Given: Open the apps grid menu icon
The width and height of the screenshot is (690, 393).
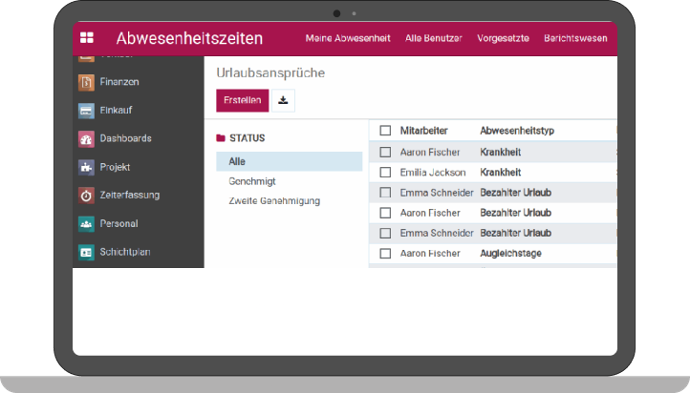Looking at the screenshot, I should pyautogui.click(x=87, y=38).
